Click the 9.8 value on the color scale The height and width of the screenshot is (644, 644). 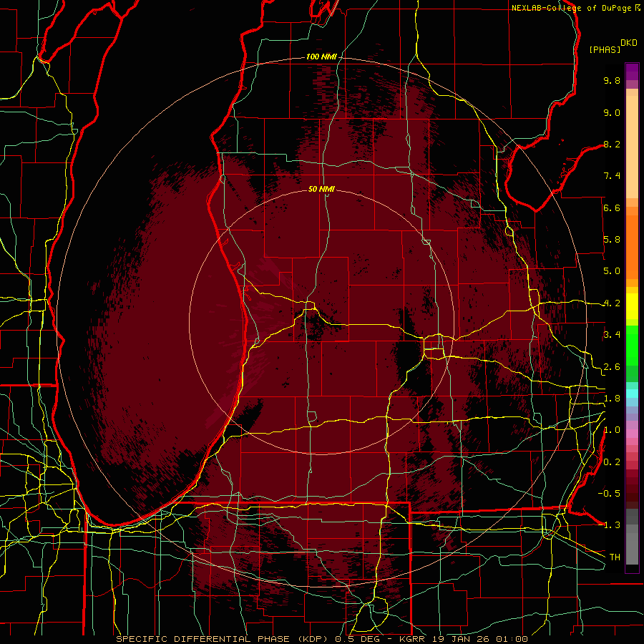pyautogui.click(x=612, y=80)
